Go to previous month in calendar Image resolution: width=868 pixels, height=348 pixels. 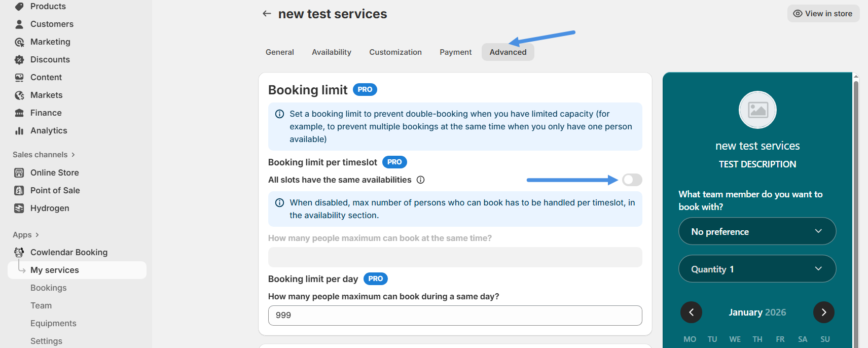pyautogui.click(x=691, y=312)
